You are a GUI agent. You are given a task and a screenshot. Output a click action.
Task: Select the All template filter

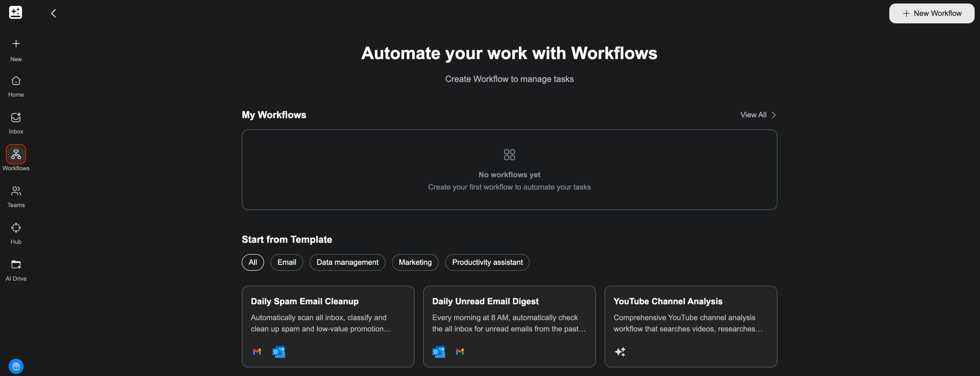click(x=253, y=263)
